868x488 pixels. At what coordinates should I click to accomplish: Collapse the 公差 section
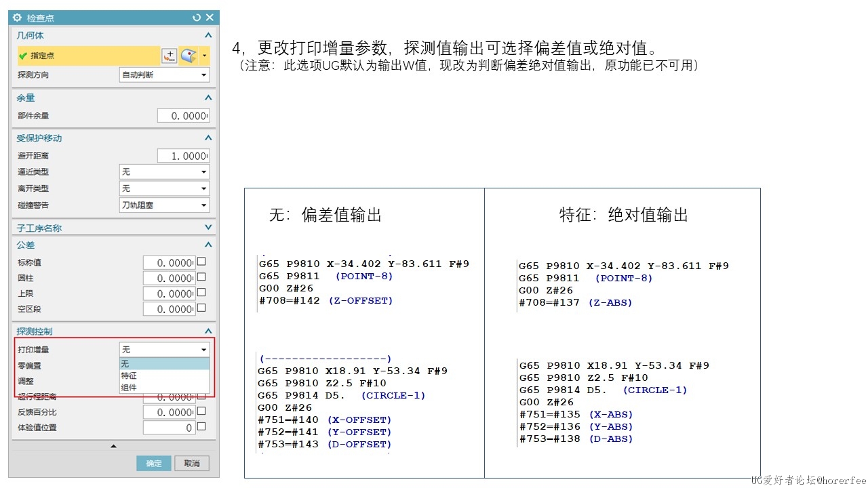coord(208,245)
